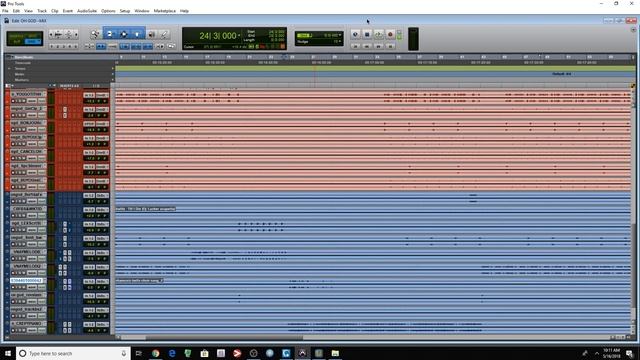Open Windows Start menu
Image resolution: width=640 pixels, height=360 pixels.
(x=8, y=353)
